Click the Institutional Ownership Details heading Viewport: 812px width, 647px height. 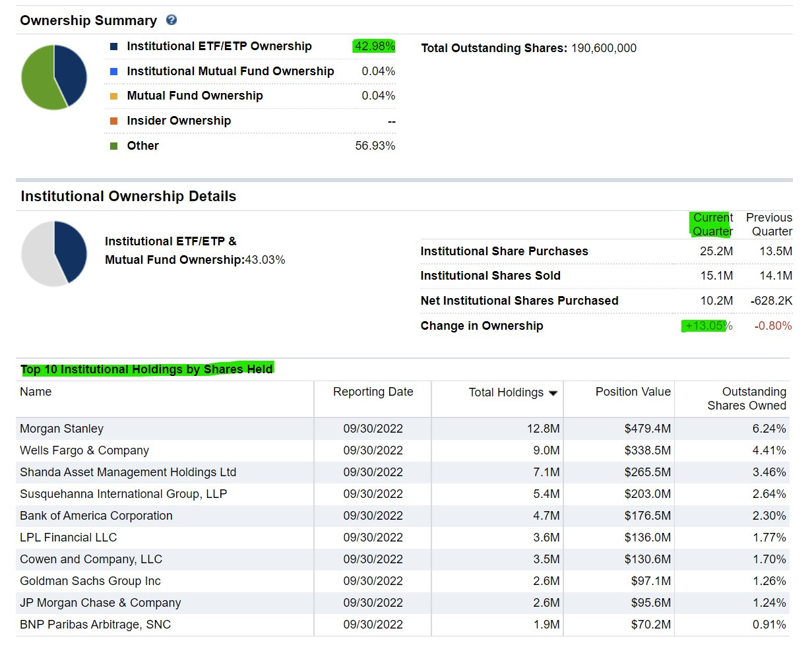128,197
